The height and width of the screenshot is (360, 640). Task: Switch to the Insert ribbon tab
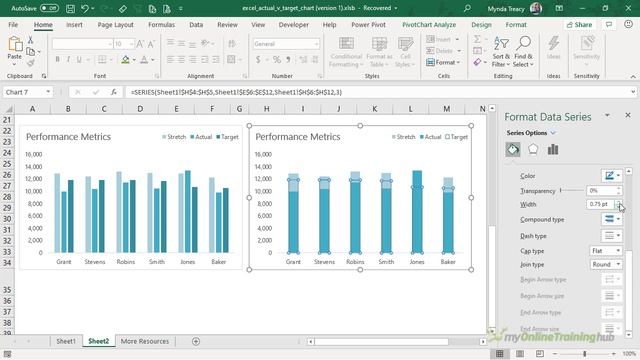(x=74, y=25)
